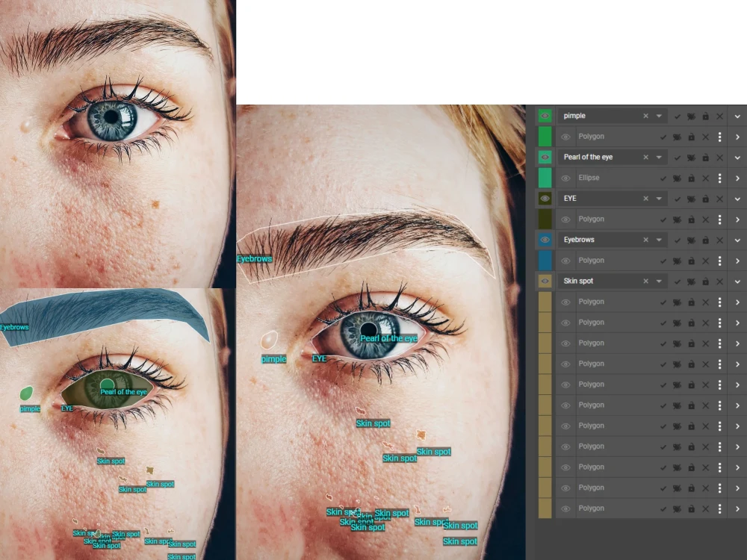
Task: Select the pimple label in the panel
Action: (574, 116)
